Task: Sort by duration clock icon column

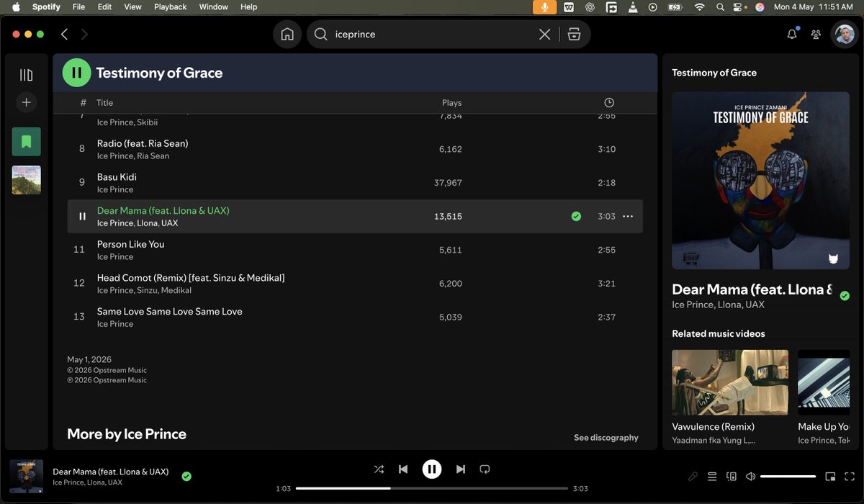Action: click(609, 103)
